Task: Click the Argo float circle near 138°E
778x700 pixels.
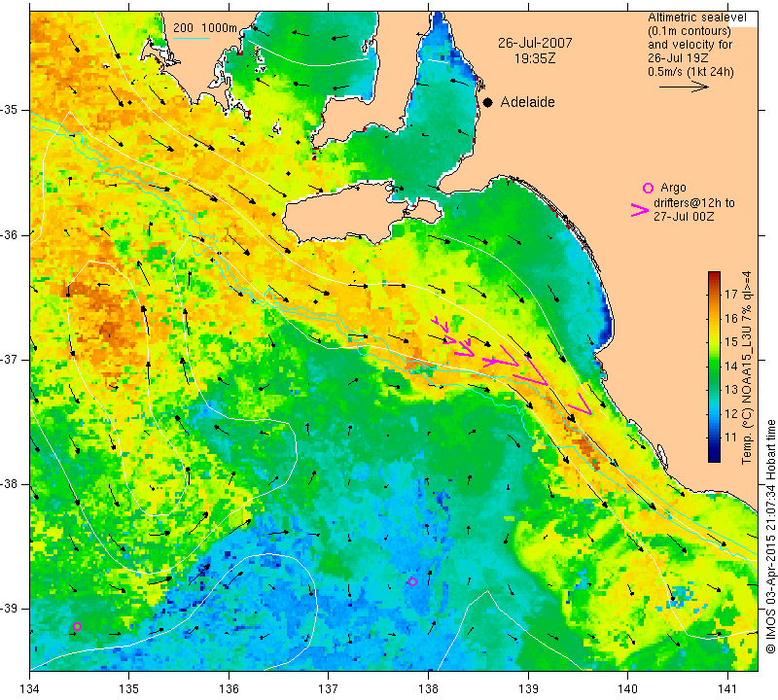Action: (412, 581)
